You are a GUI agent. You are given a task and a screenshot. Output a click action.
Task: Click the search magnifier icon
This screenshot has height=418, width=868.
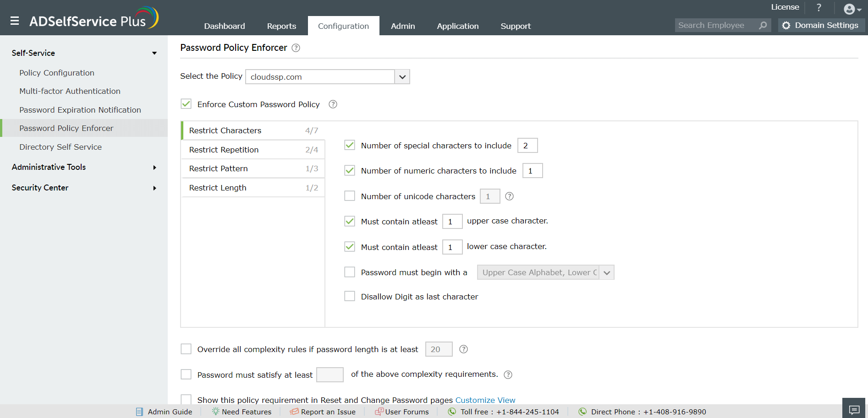[763, 25]
